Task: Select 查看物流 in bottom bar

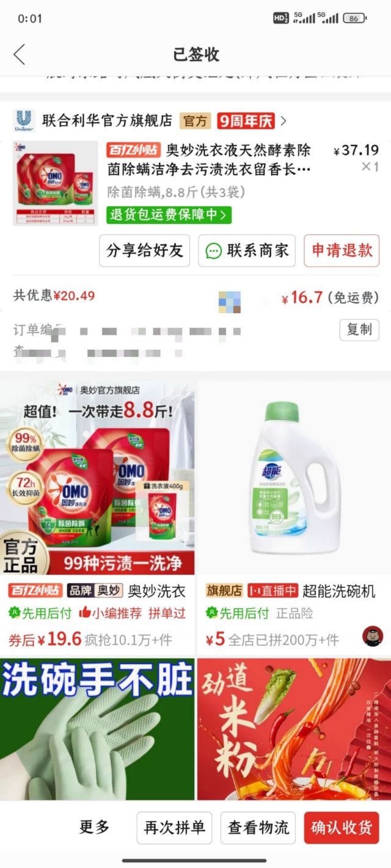Action: point(258,828)
